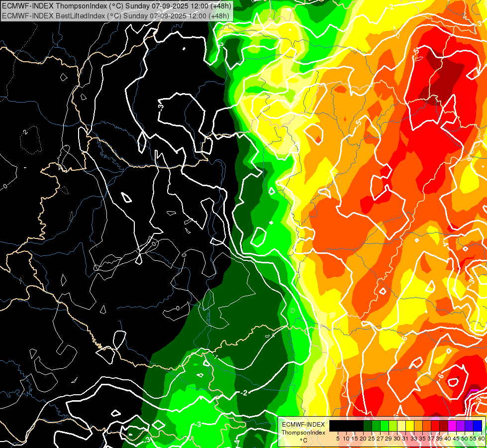Click the legend scale value 20
Viewport: 487px width, 448px height.
(x=363, y=439)
